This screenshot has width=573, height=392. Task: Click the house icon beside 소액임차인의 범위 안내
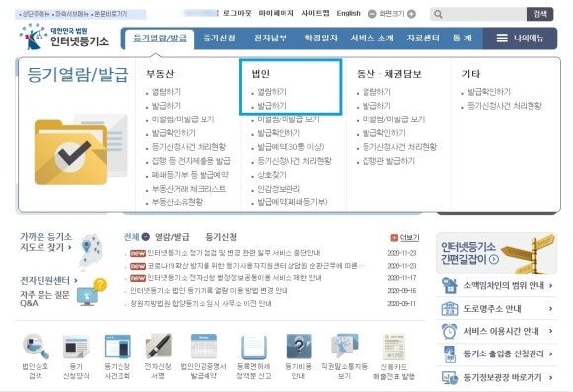coord(450,285)
